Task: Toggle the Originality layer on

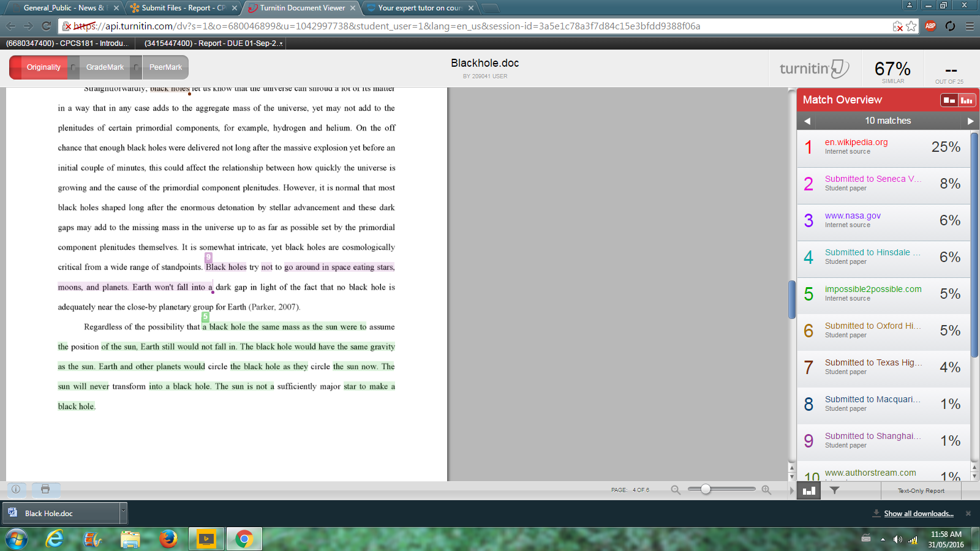Action: point(43,67)
